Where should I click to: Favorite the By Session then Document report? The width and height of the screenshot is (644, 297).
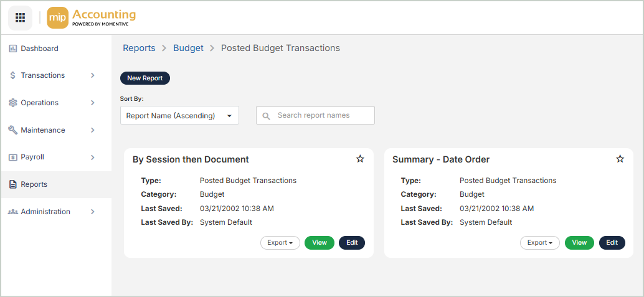[360, 159]
